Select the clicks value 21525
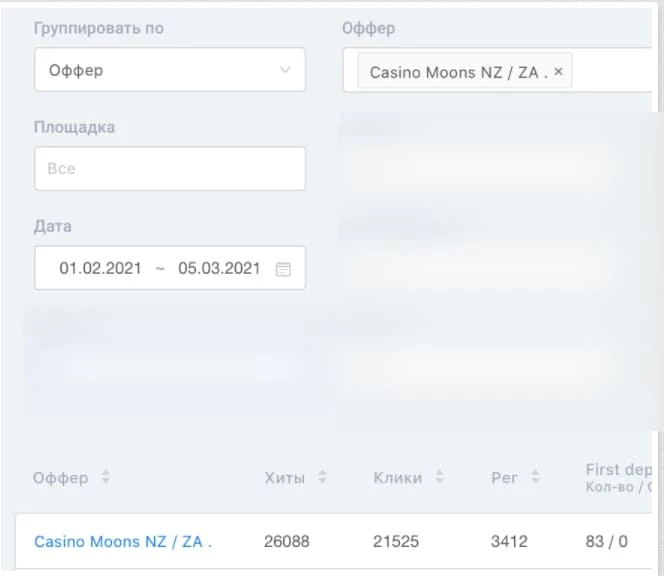The height and width of the screenshot is (576, 664). tap(396, 542)
